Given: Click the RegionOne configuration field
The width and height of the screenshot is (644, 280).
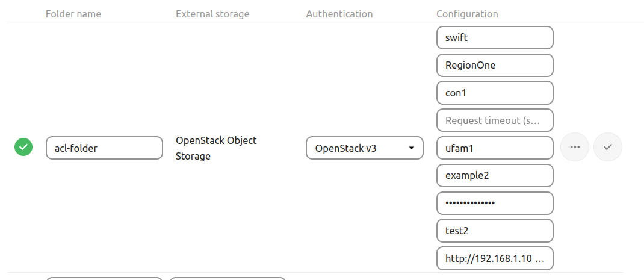Looking at the screenshot, I should (495, 65).
